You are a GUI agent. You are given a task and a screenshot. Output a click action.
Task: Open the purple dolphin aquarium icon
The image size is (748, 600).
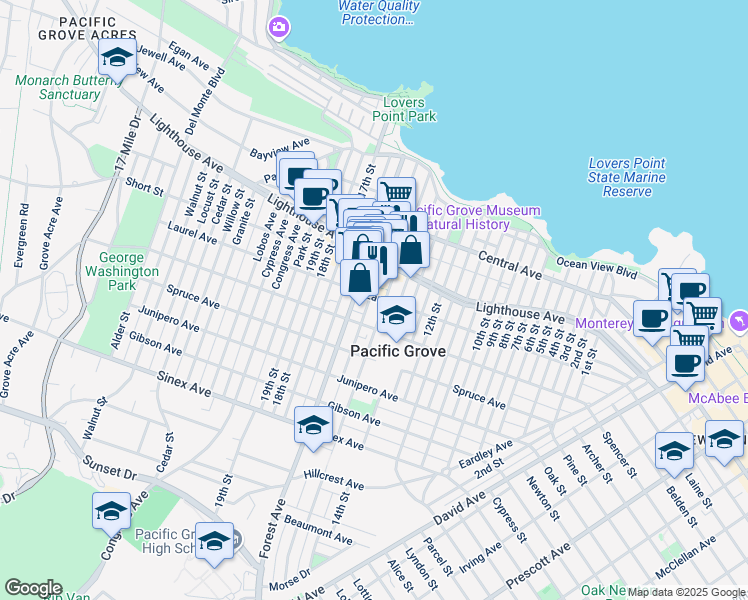tap(739, 322)
